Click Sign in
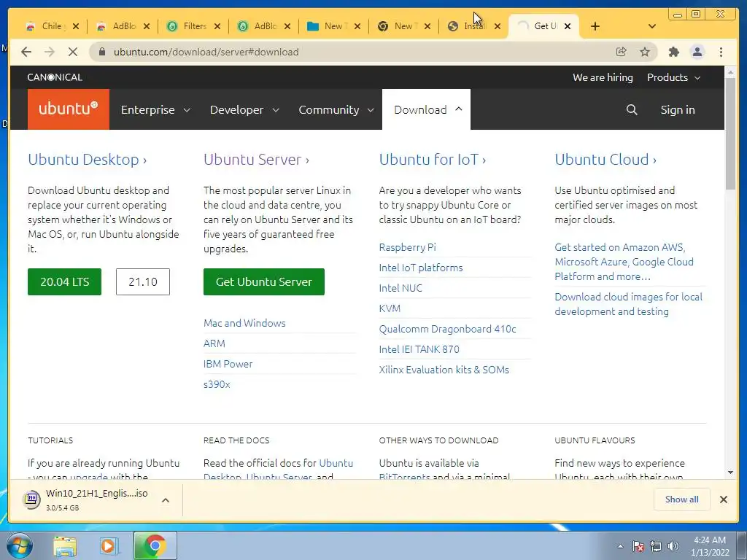Viewport: 747px width, 560px height. (x=678, y=110)
